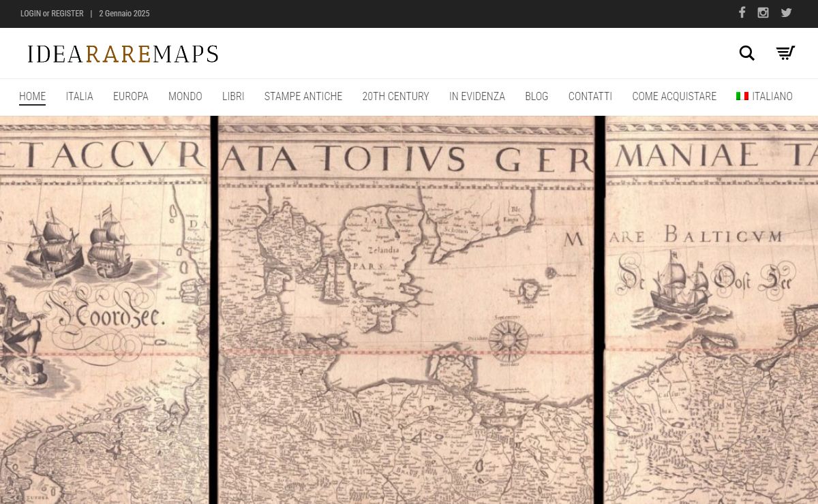Open the LIBRI menu

233,97
